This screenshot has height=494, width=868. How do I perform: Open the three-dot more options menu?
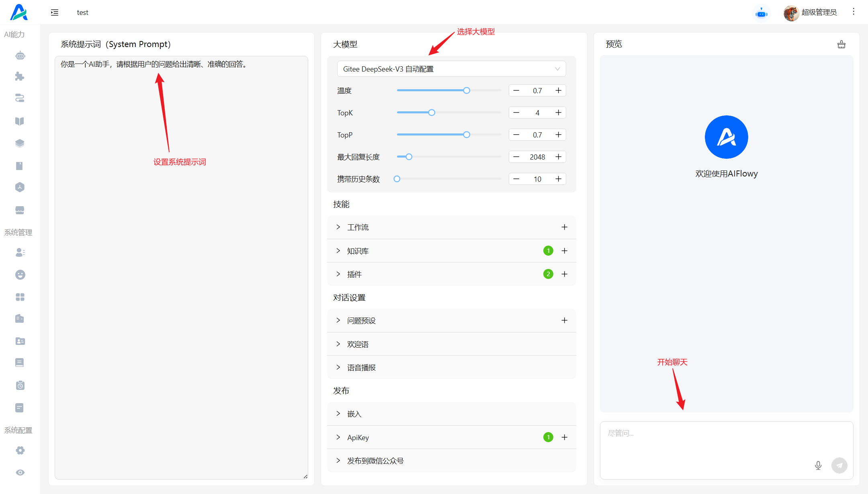(854, 12)
